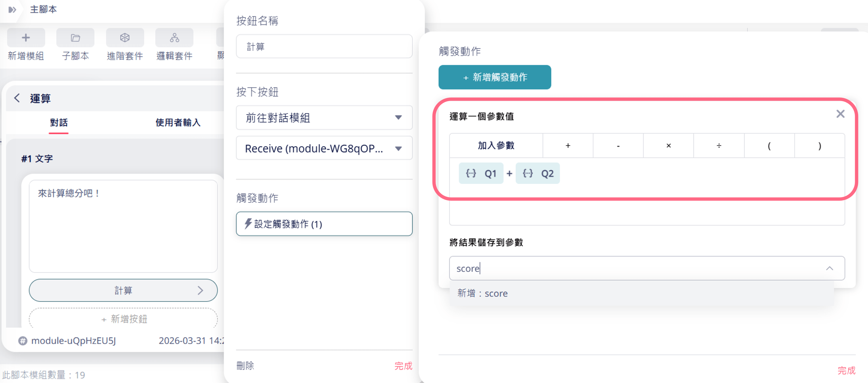Switch to the 使用者輸入 tab
The height and width of the screenshot is (383, 868).
coord(178,122)
